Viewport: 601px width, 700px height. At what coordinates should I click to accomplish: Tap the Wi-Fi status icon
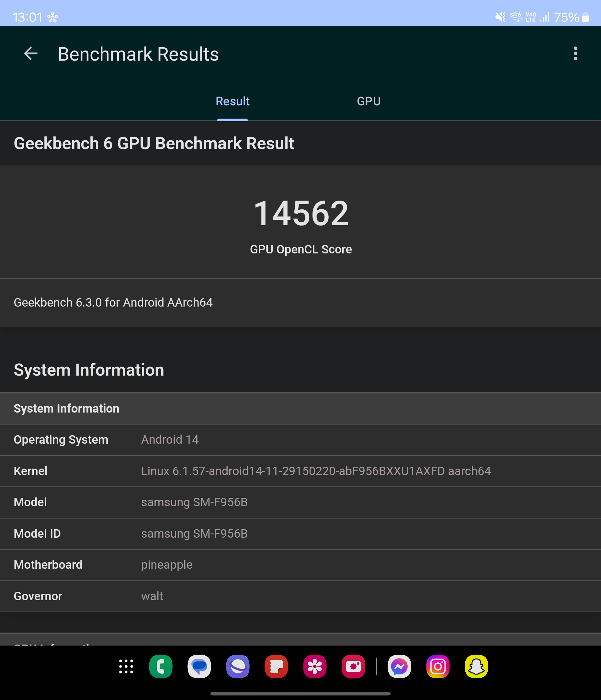(x=516, y=17)
